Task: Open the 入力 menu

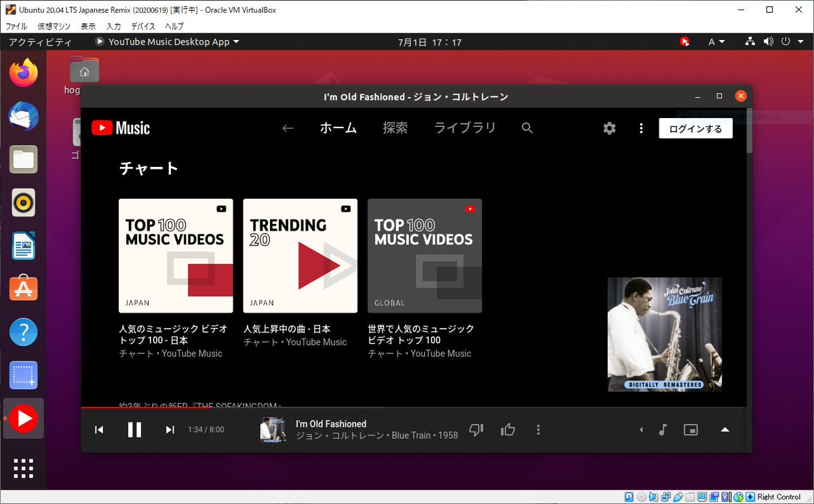Action: point(113,26)
